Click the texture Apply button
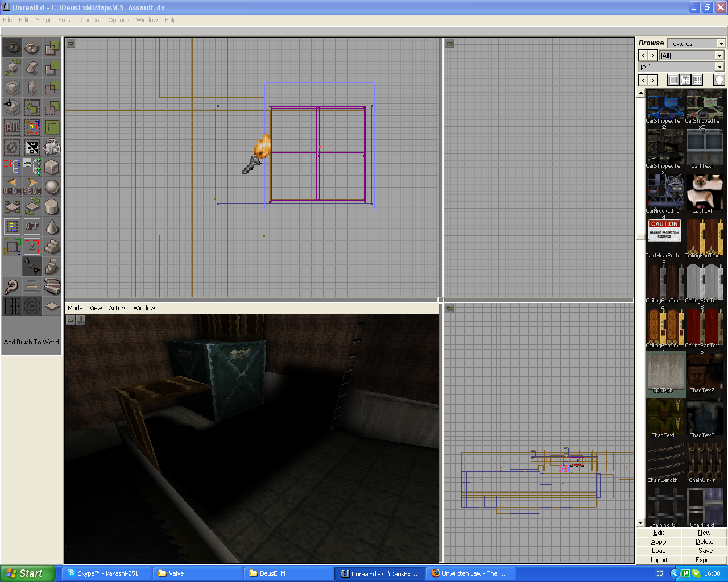Image resolution: width=728 pixels, height=582 pixels. pyautogui.click(x=659, y=542)
